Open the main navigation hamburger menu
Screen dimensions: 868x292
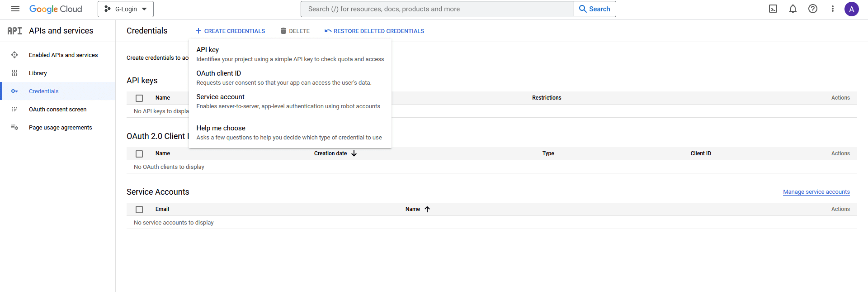(x=15, y=9)
